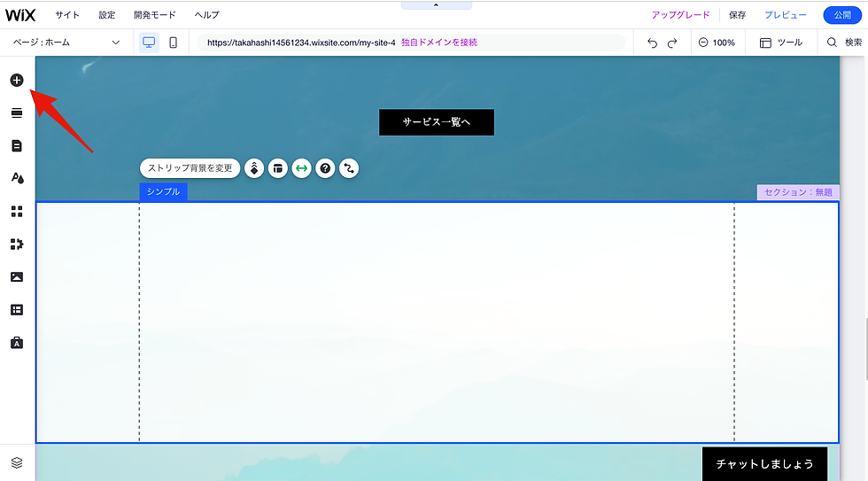This screenshot has height=481, width=868.
Task: Open the 設定 menu
Action: pos(107,15)
